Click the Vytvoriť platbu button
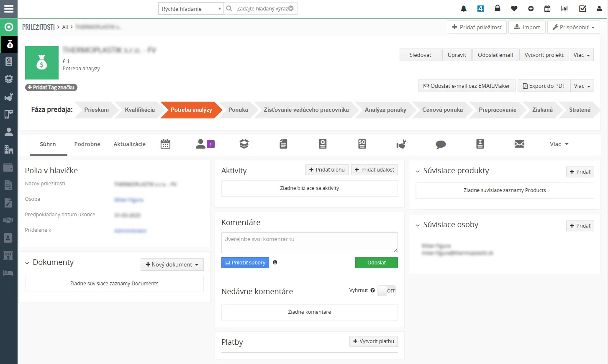608x364 pixels. point(374,341)
